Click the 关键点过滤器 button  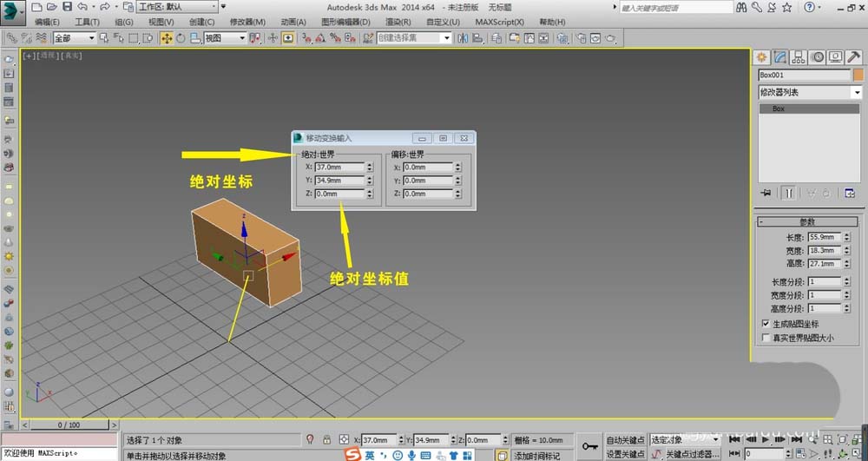[x=692, y=454]
